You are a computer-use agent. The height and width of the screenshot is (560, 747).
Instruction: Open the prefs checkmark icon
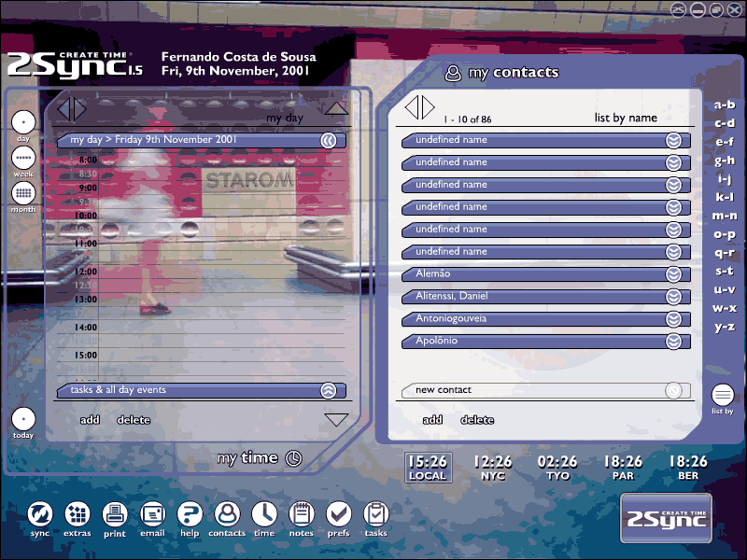point(339,513)
